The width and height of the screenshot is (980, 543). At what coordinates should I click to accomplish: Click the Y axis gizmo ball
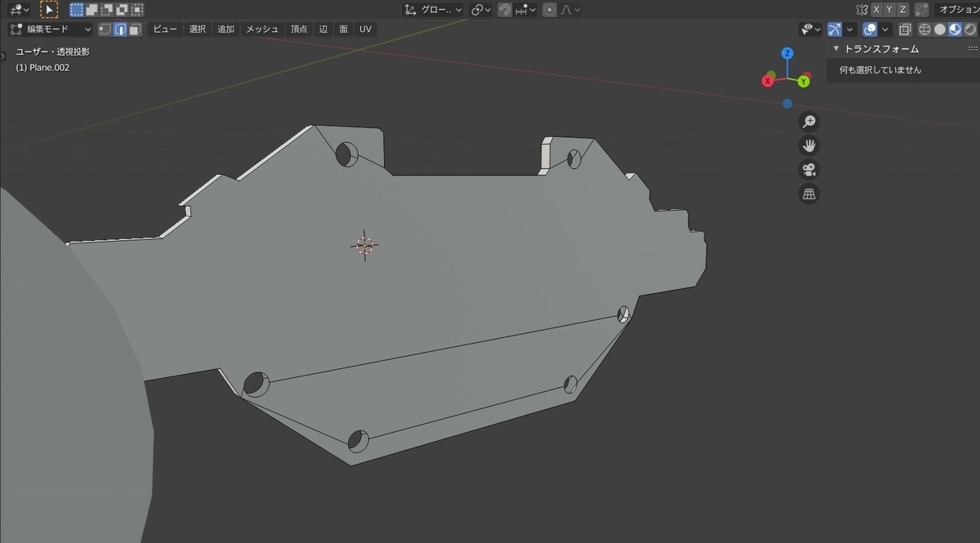pos(804,82)
